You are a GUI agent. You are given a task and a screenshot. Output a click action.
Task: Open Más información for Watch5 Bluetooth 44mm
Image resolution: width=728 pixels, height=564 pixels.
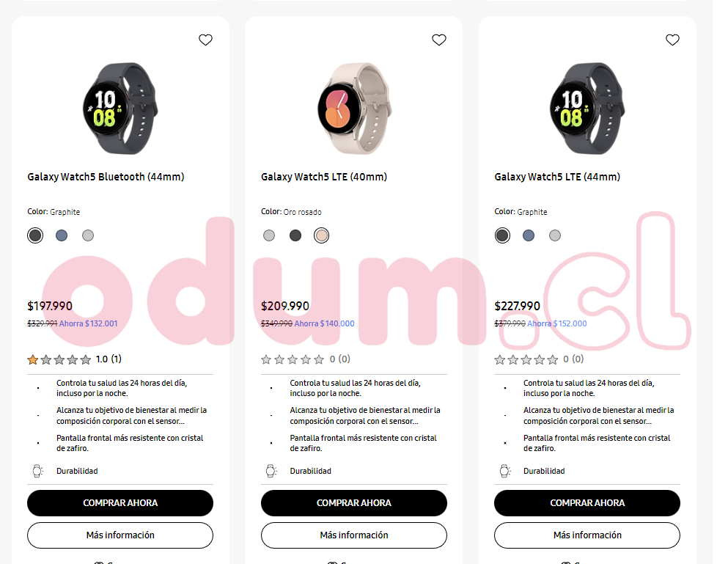120,535
